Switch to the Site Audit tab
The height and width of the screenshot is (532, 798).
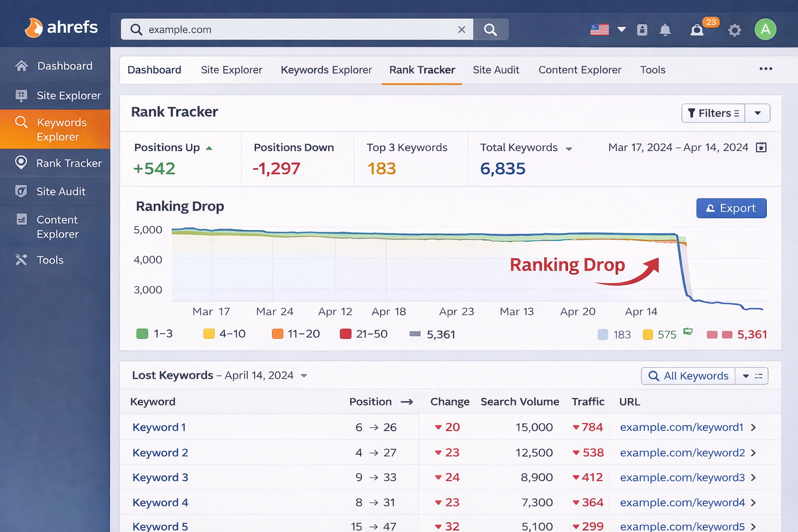point(496,70)
